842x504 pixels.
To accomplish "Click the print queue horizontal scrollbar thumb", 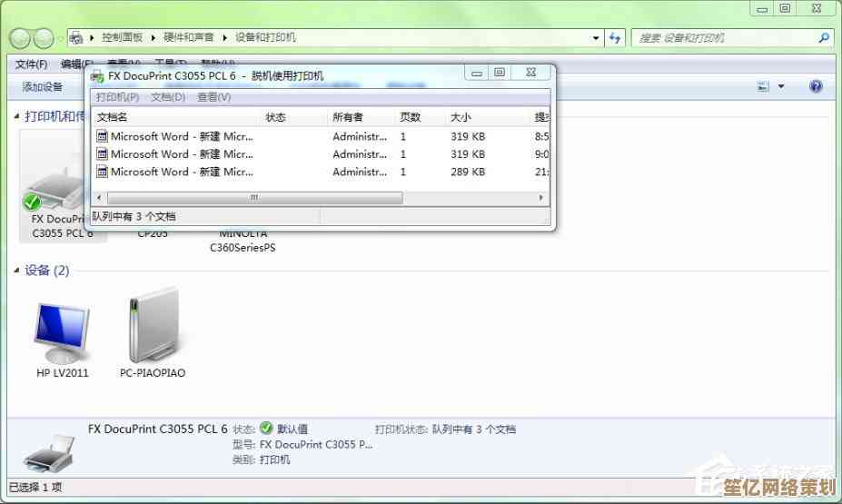I will [x=254, y=197].
